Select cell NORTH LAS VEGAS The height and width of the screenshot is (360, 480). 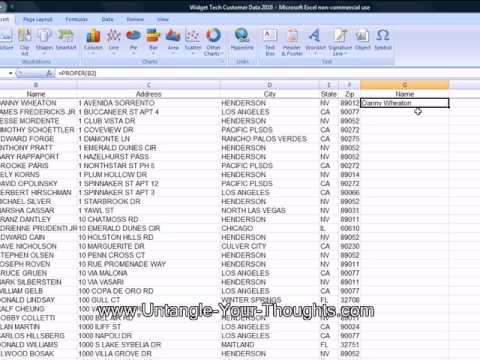coord(270,210)
